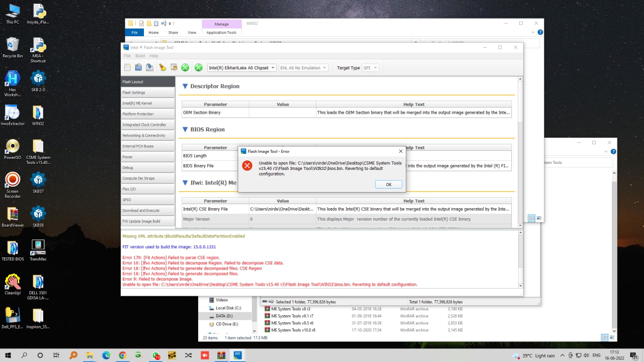The width and height of the screenshot is (644, 362).
Task: Click the build settings icon before the green X icons
Action: pyautogui.click(x=174, y=67)
